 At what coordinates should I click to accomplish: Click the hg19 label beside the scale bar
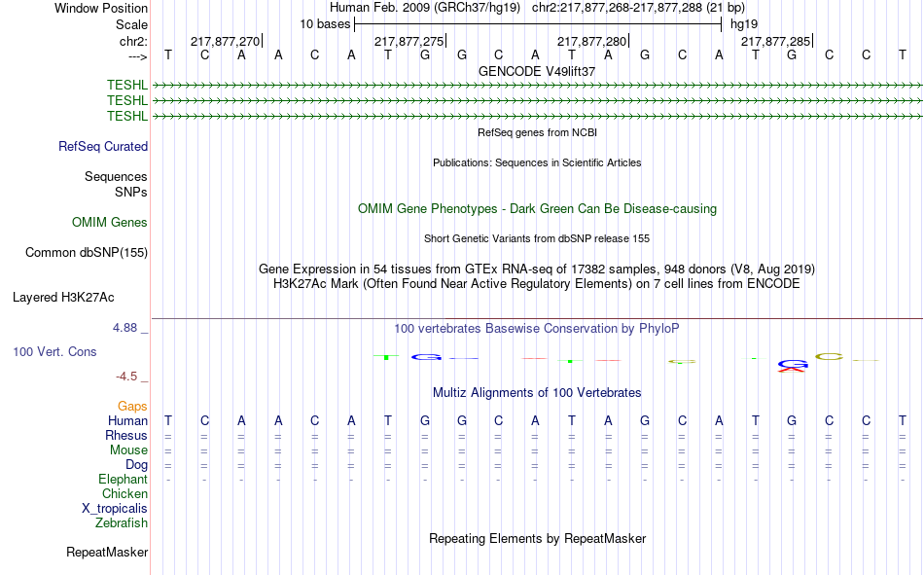tap(744, 24)
